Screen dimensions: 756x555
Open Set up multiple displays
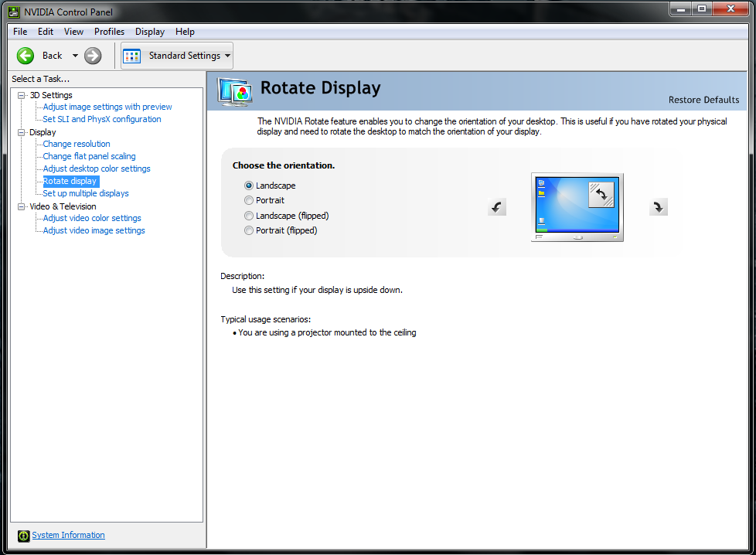86,193
